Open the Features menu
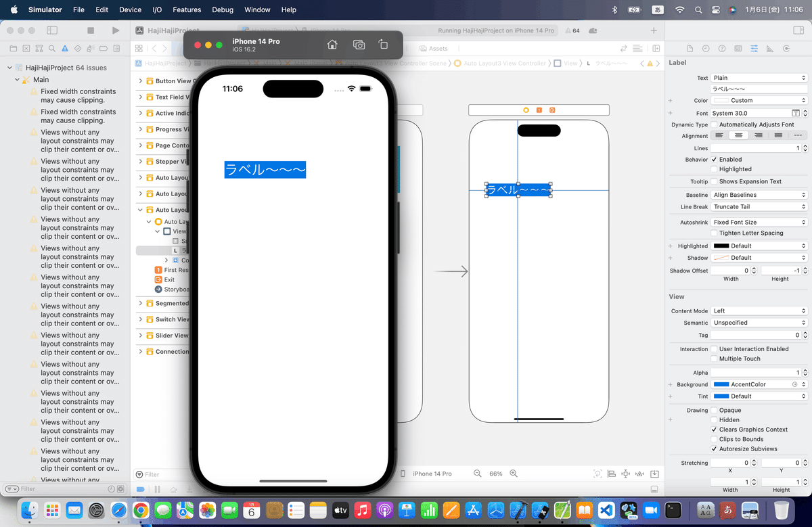Image resolution: width=812 pixels, height=527 pixels. (x=187, y=9)
